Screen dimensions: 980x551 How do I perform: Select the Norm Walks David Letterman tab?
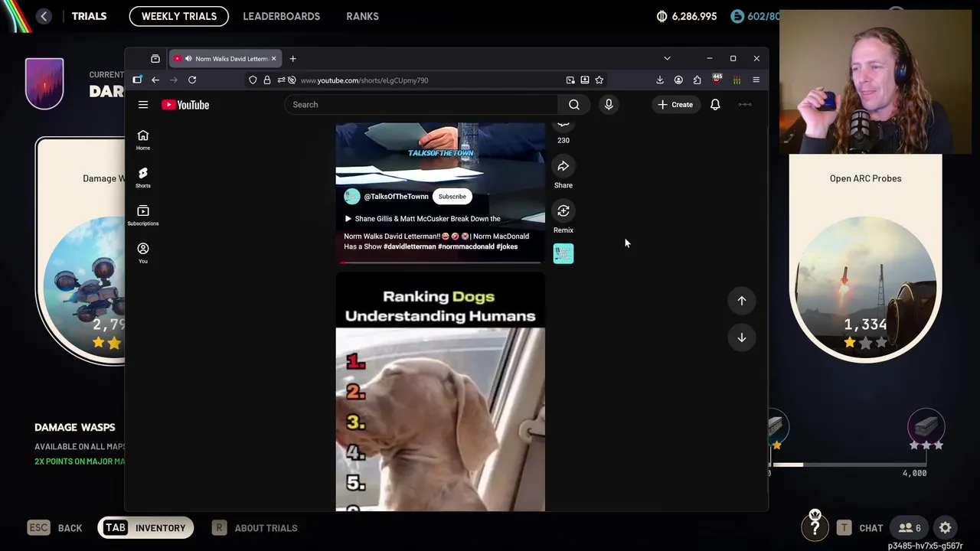click(x=225, y=59)
